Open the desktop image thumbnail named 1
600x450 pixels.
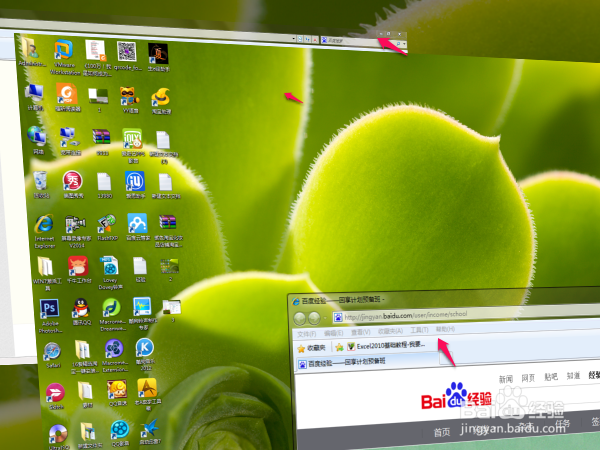pos(98,99)
